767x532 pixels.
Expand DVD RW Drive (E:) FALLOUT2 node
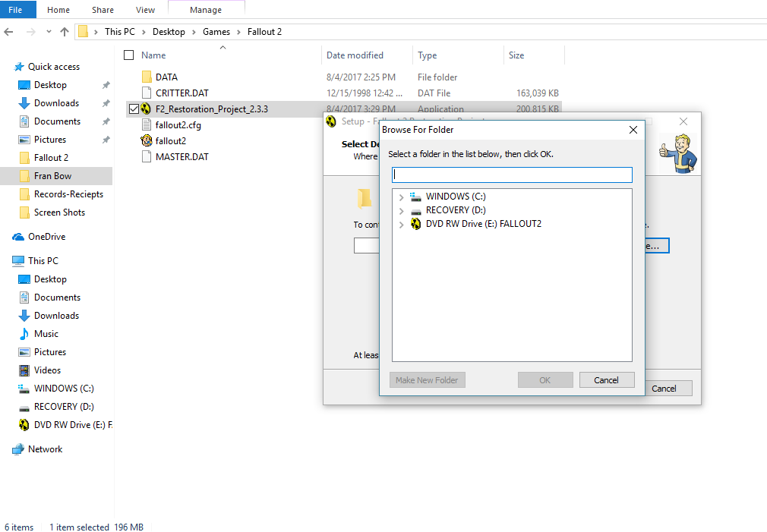[x=402, y=225]
